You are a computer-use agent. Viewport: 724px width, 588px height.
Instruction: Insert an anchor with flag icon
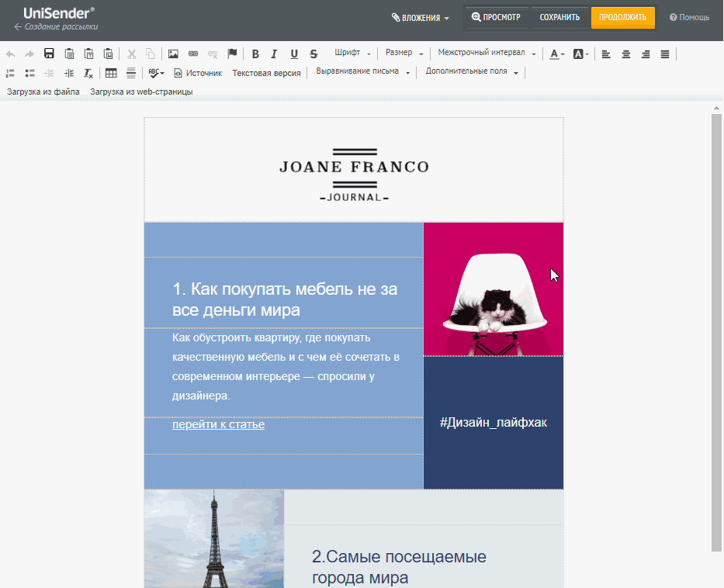tap(232, 54)
